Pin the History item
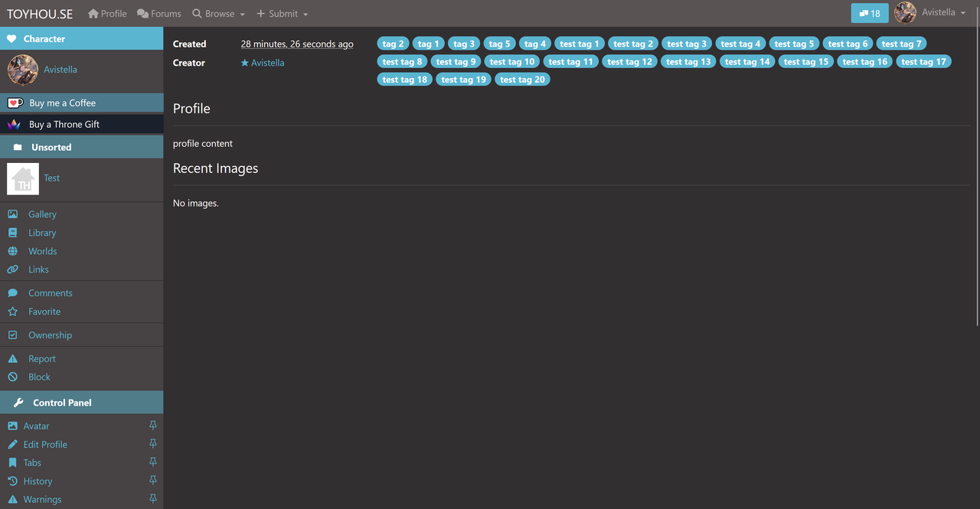 click(153, 481)
